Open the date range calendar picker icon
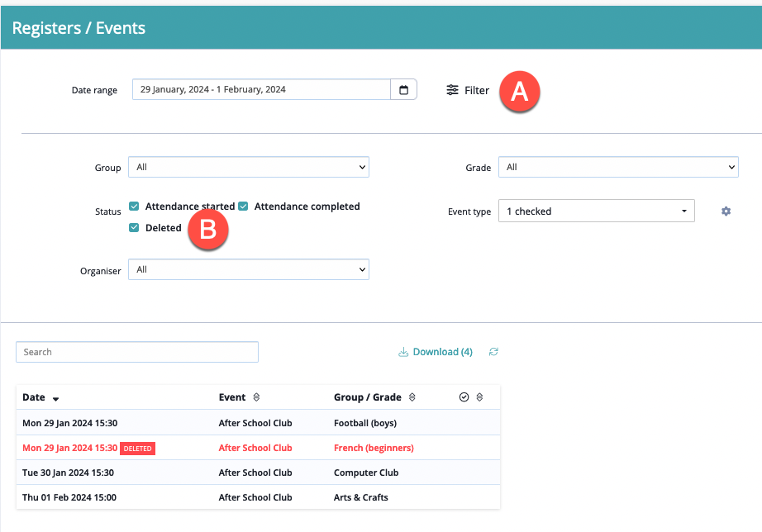 click(403, 90)
